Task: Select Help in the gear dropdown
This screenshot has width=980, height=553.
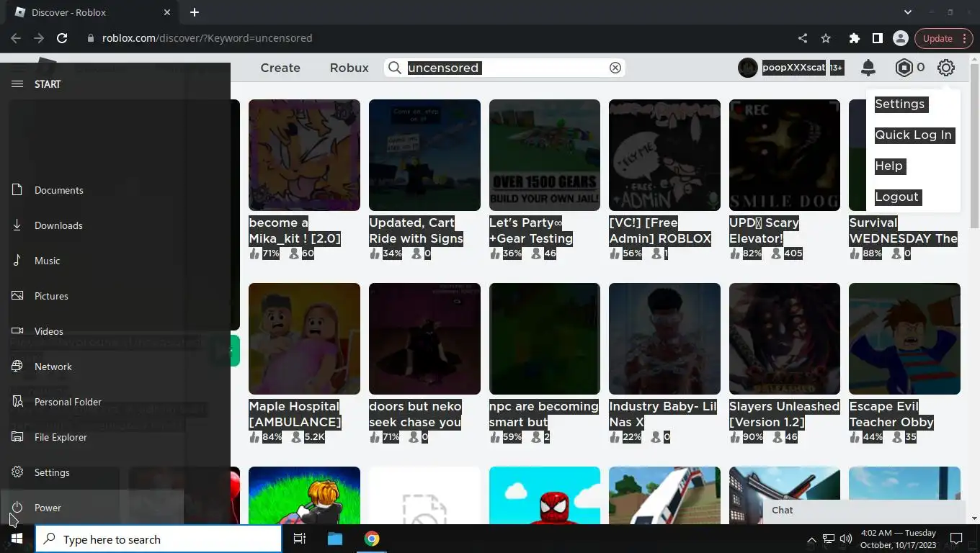Action: (x=888, y=166)
